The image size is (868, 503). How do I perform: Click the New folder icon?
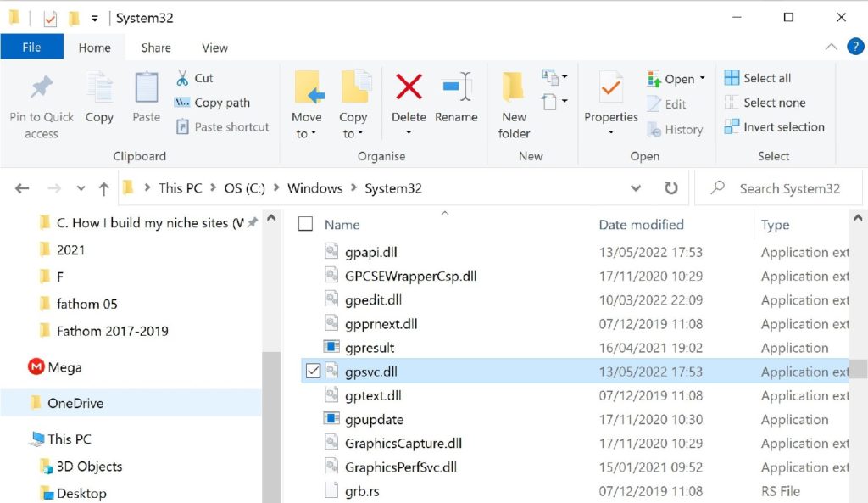point(513,87)
